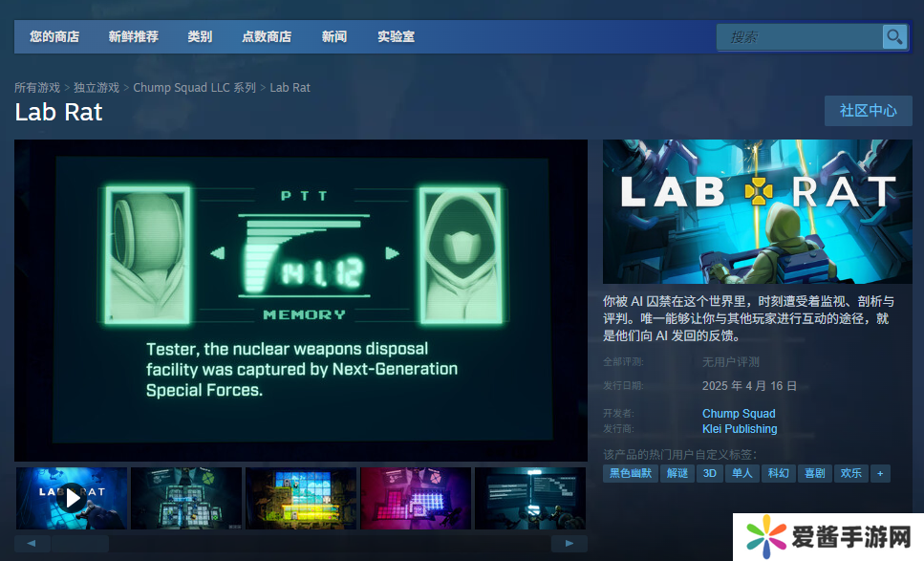Expand the 类别 categories dropdown
924x561 pixels.
click(x=200, y=37)
